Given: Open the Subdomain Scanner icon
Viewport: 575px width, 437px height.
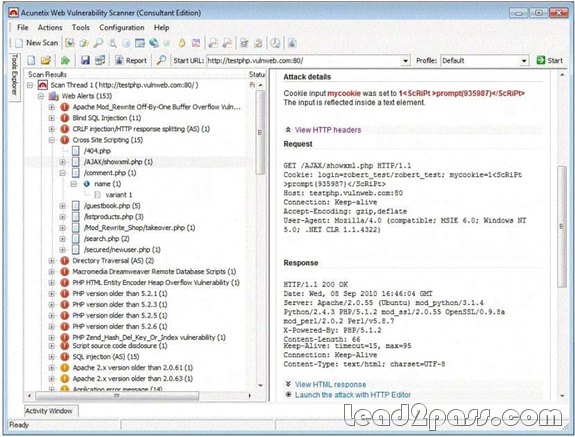Looking at the screenshot, I should coord(113,43).
